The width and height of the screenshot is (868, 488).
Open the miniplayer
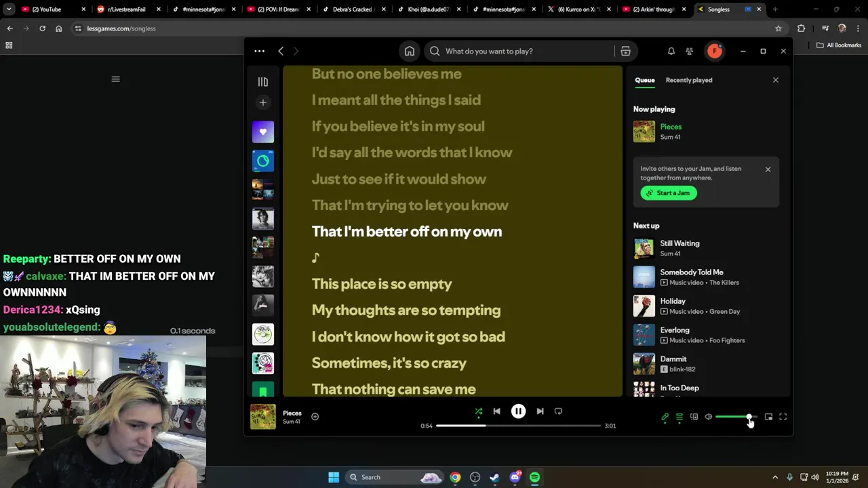click(768, 417)
